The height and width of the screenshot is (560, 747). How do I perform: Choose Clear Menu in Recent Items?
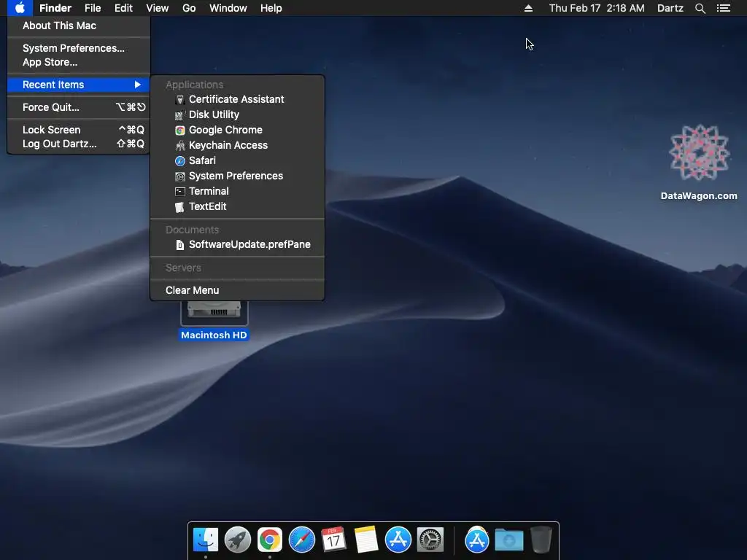pyautogui.click(x=237, y=290)
